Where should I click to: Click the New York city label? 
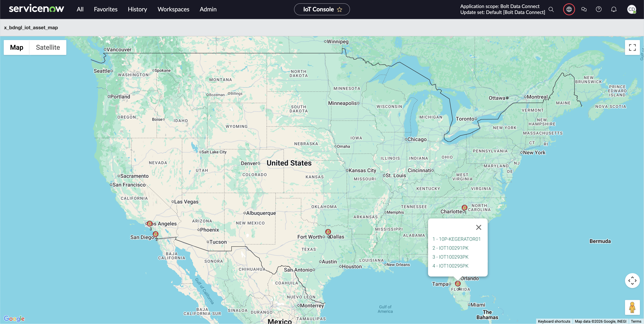(x=534, y=152)
